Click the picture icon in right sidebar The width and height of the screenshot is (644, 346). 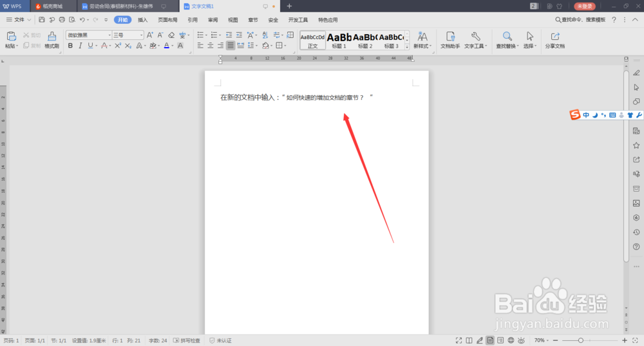[636, 203]
